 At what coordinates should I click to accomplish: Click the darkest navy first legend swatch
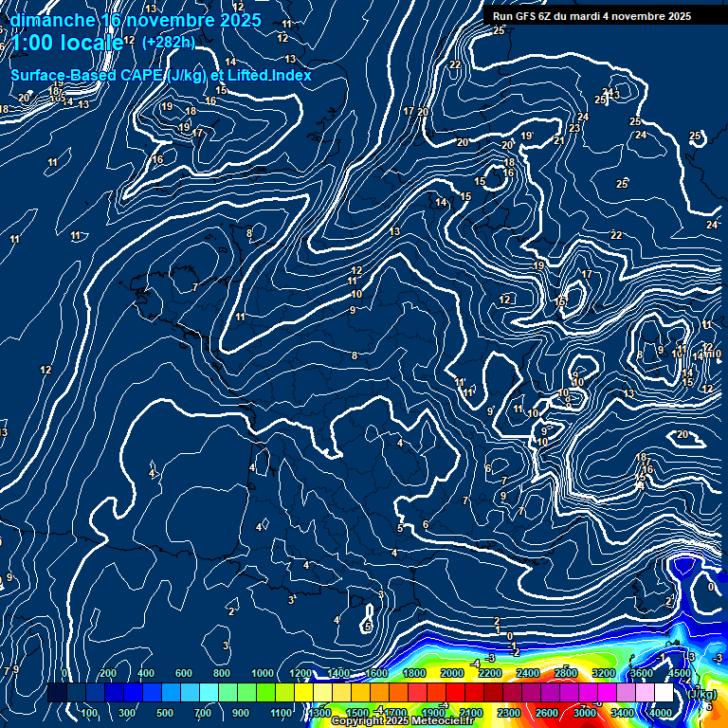57,692
